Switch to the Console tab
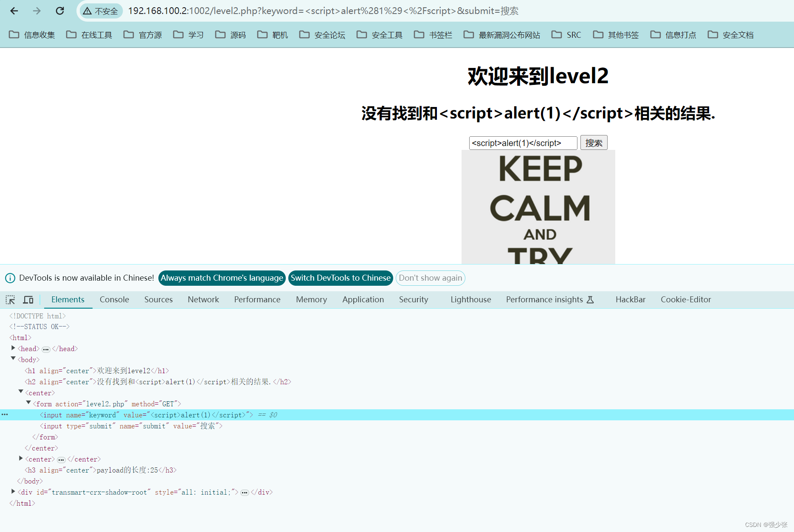Screen dimensions: 794x532 [x=114, y=300]
